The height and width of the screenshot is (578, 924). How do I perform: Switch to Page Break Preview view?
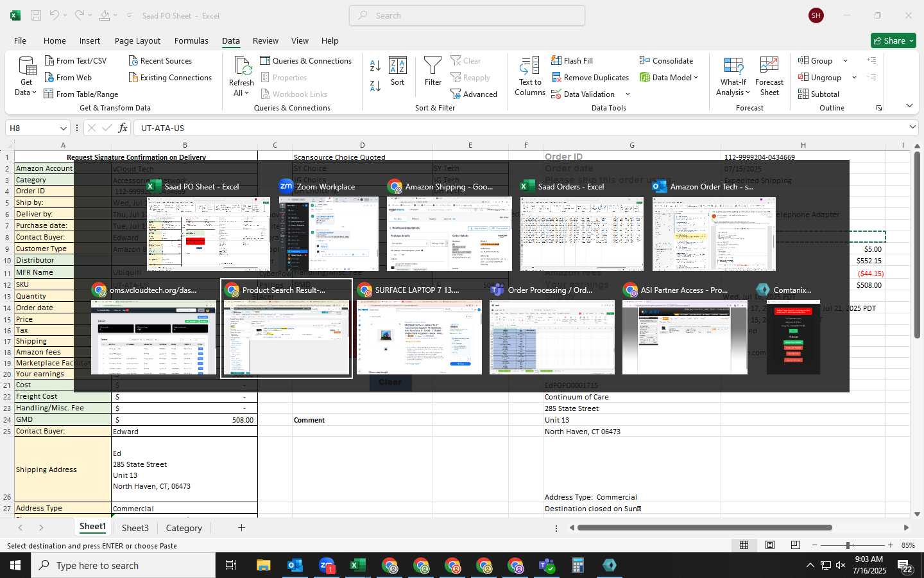pyautogui.click(x=796, y=545)
